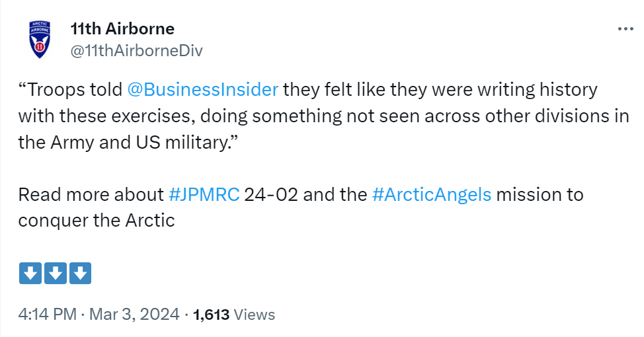Click the "conquer the Arctic" text line
Image resolution: width=644 pixels, height=337 pixels.
[x=97, y=221]
